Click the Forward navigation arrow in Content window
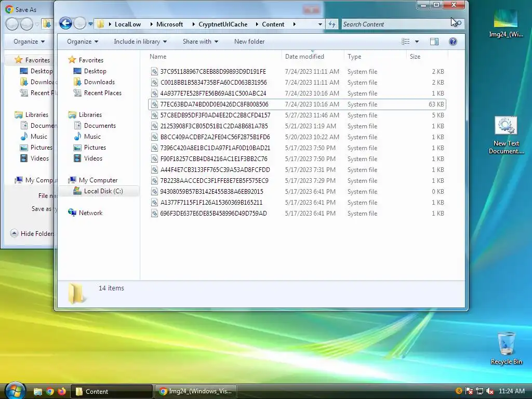The width and height of the screenshot is (532, 399). pos(79,24)
